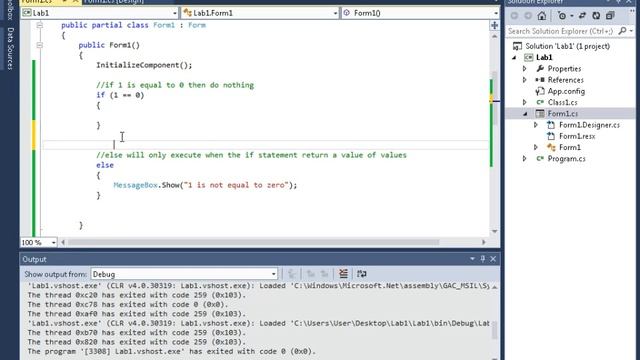The width and height of the screenshot is (640, 360).
Task: Open the Lab1 project navigation dropdown
Action: [x=175, y=13]
